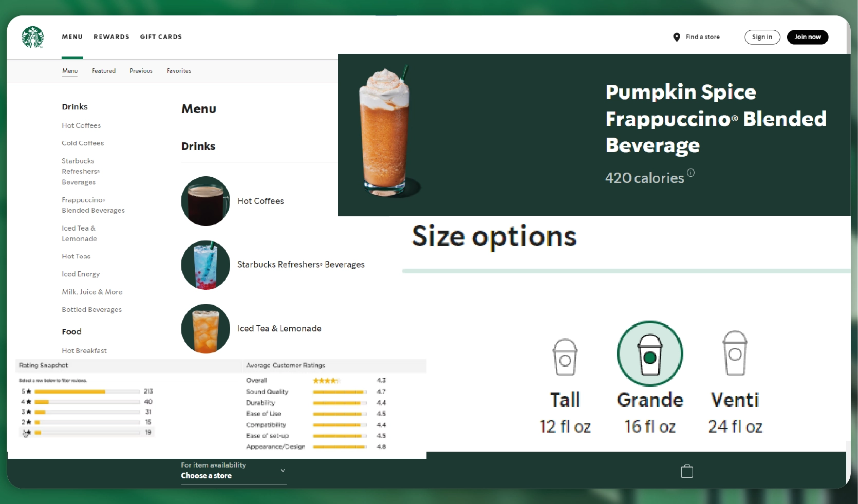The height and width of the screenshot is (504, 858).
Task: Click the Durability rating row
Action: pyautogui.click(x=316, y=403)
